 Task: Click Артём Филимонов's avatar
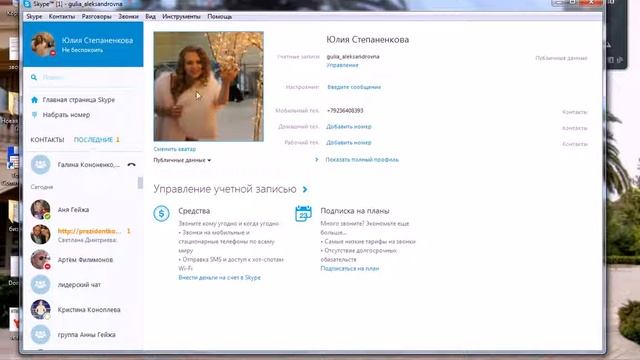coord(40,260)
